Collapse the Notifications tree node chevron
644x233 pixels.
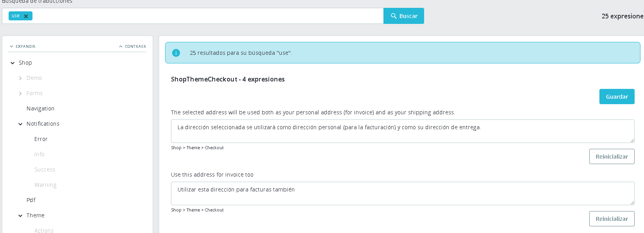click(x=20, y=124)
